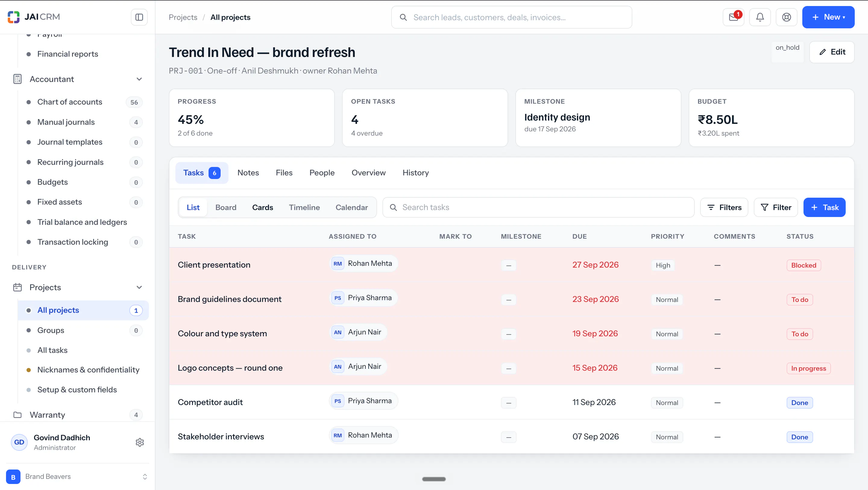Focus the global search leads field

[511, 17]
